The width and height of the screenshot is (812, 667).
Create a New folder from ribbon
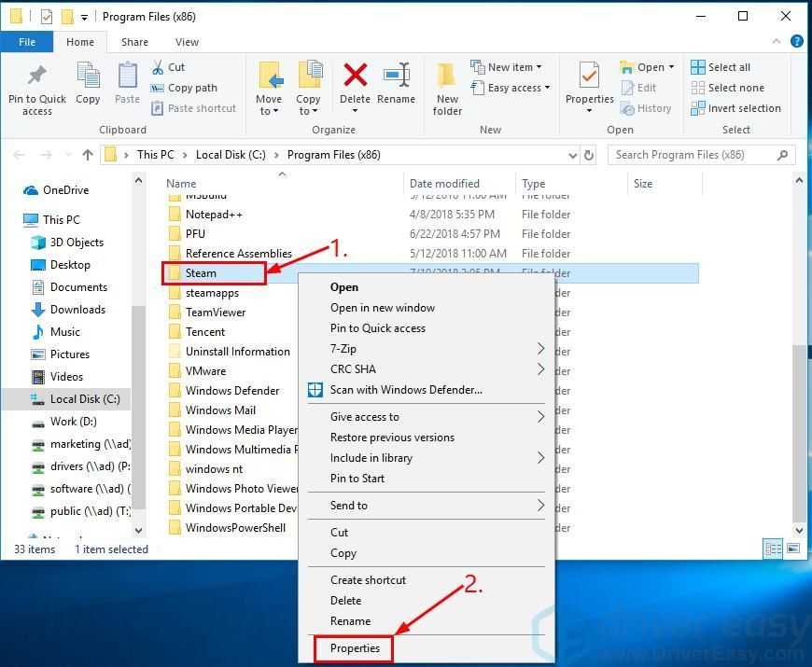point(447,89)
